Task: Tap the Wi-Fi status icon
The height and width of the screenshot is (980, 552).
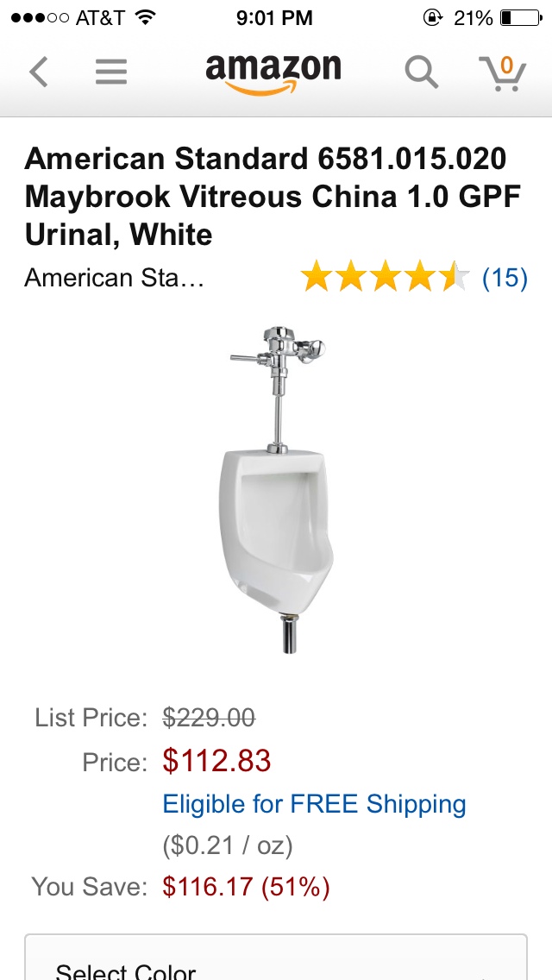Action: coord(145,17)
